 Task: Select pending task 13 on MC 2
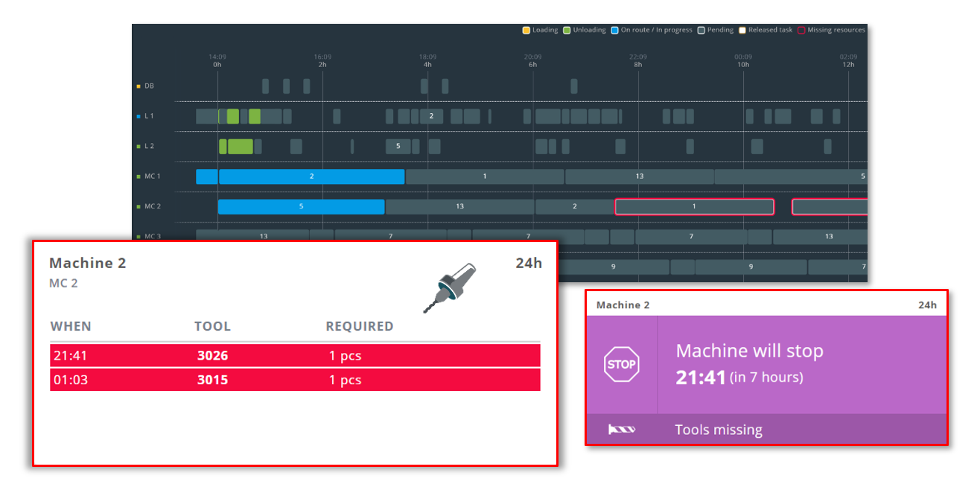pyautogui.click(x=459, y=206)
